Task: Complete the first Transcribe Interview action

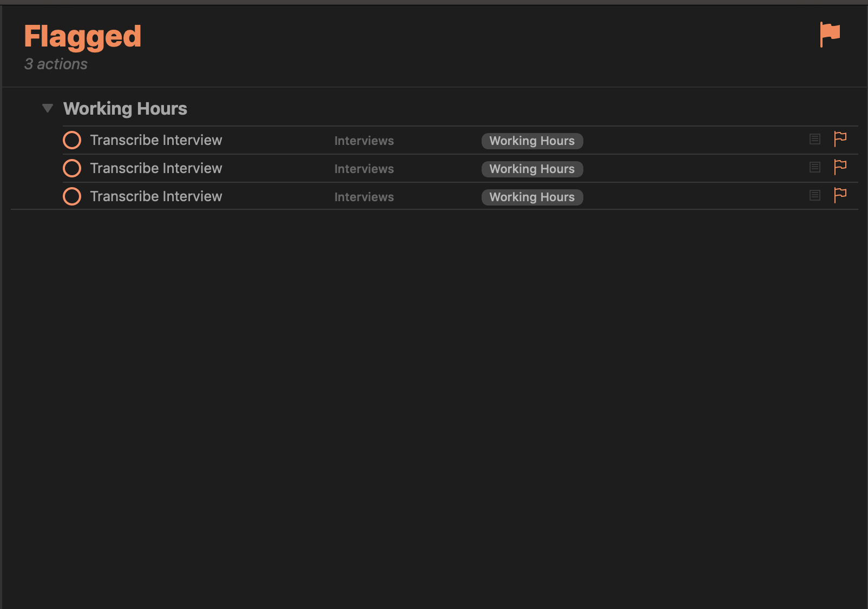Action: pos(72,140)
